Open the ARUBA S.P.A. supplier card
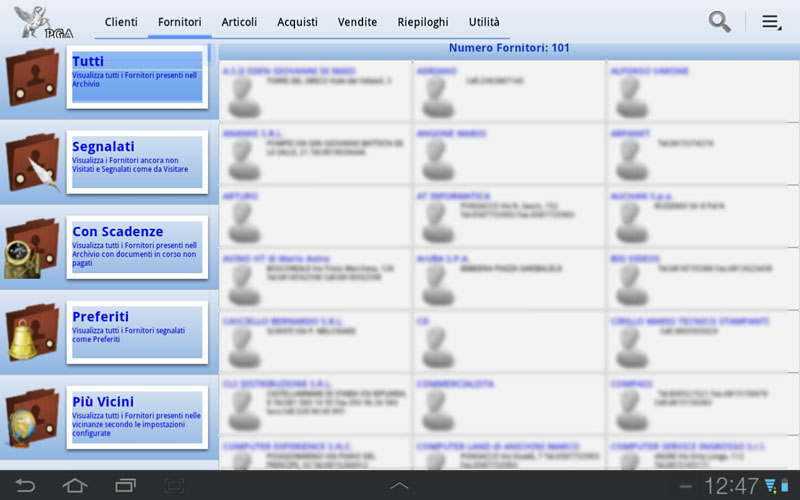Image resolution: width=800 pixels, height=500 pixels. (509, 279)
